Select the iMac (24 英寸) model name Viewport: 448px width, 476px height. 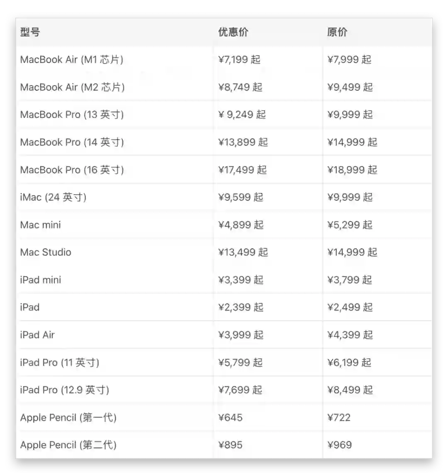point(53,197)
